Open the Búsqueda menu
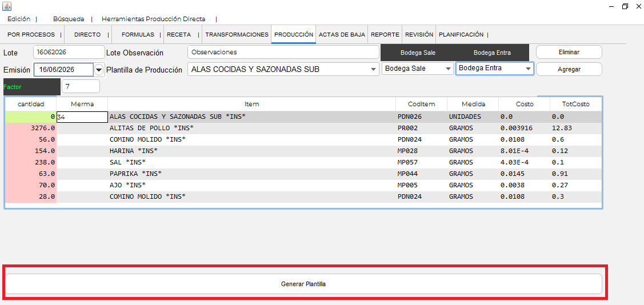The image size is (644, 305). (69, 19)
